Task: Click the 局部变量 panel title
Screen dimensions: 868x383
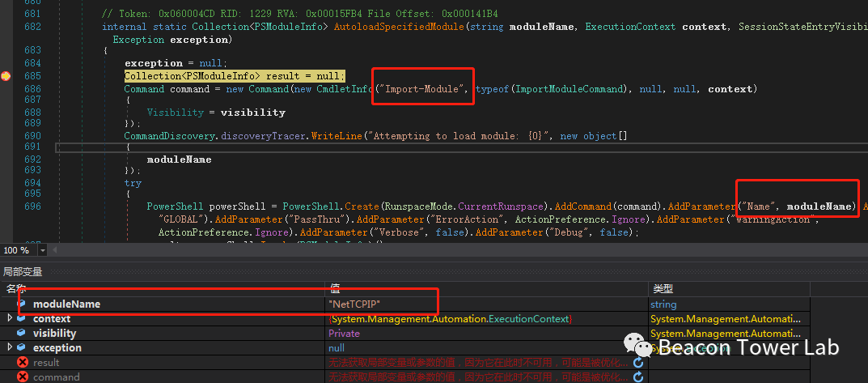Action: [23, 272]
